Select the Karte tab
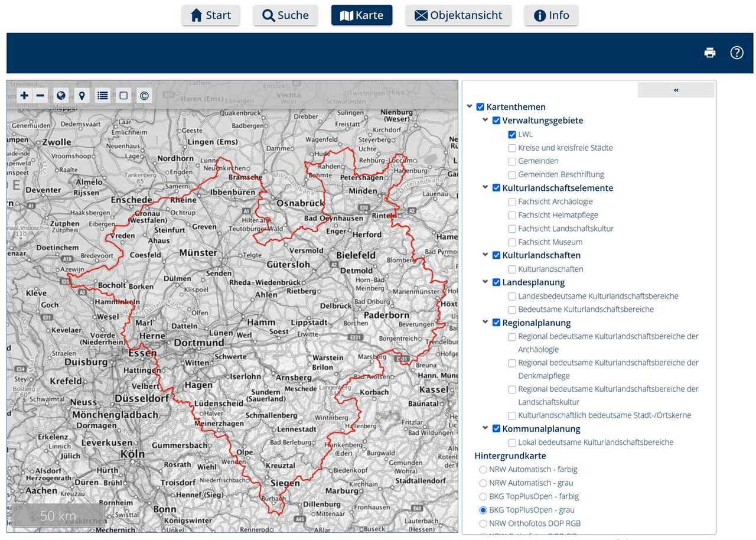Image resolution: width=756 pixels, height=540 pixels. pyautogui.click(x=362, y=15)
